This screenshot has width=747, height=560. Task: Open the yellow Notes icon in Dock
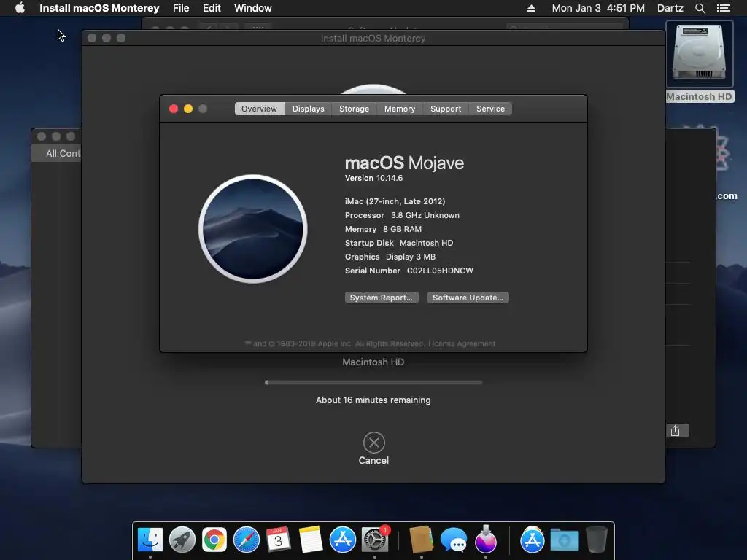tap(311, 540)
